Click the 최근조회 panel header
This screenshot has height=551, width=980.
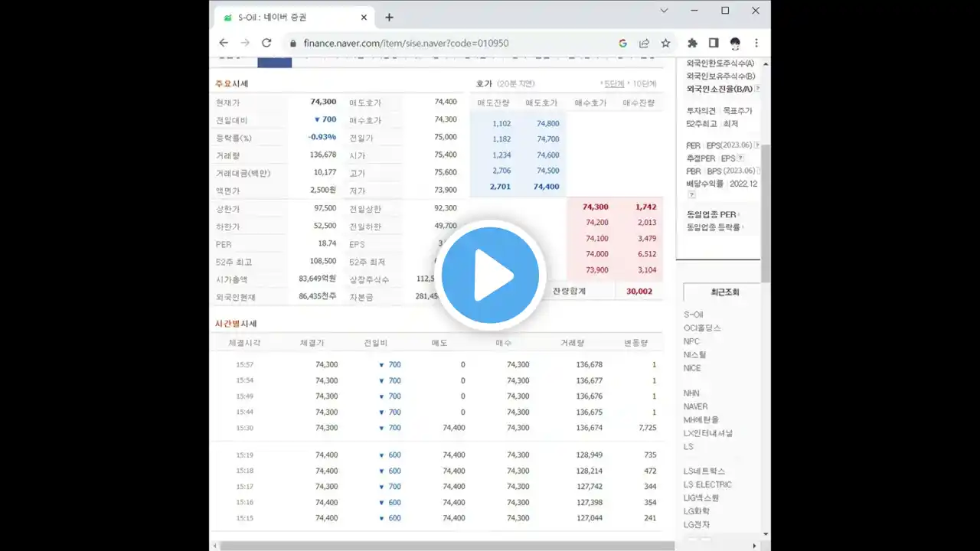click(725, 292)
